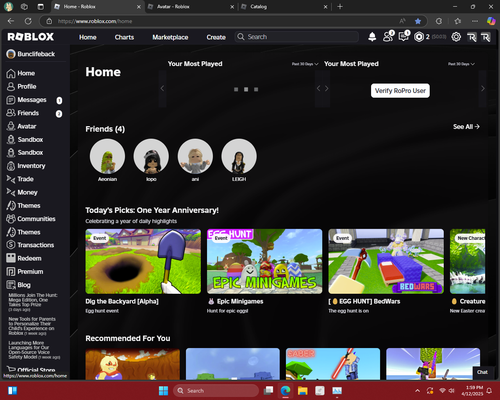Open the Robux balance icon

(x=419, y=37)
